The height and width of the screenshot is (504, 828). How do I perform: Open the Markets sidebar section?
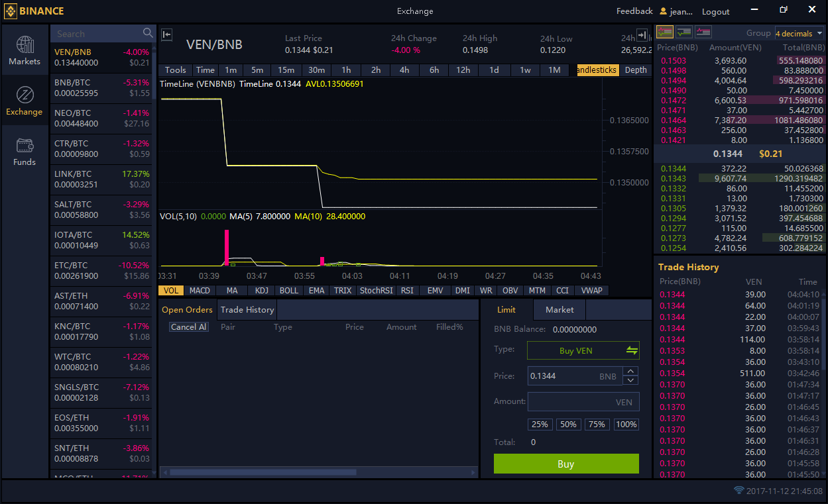pyautogui.click(x=25, y=50)
